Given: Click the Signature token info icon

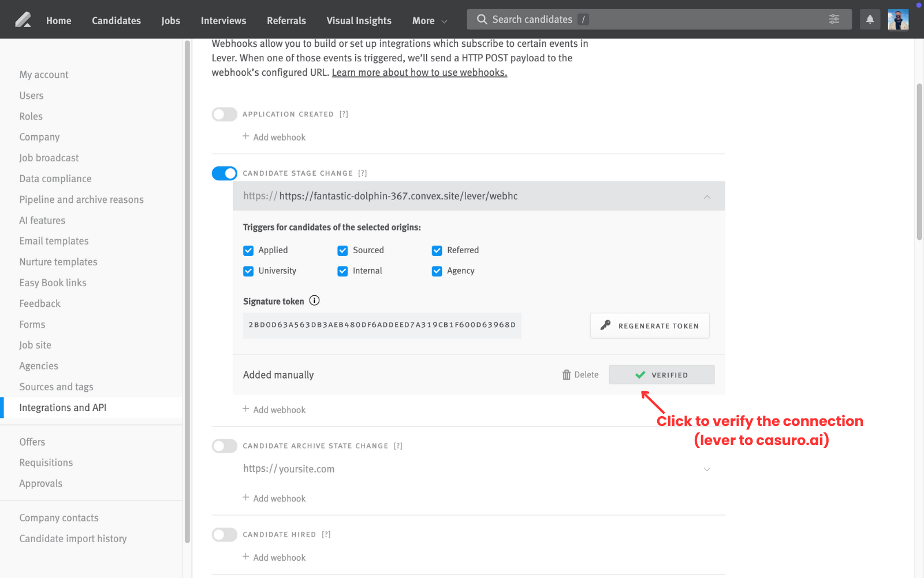Looking at the screenshot, I should 314,301.
